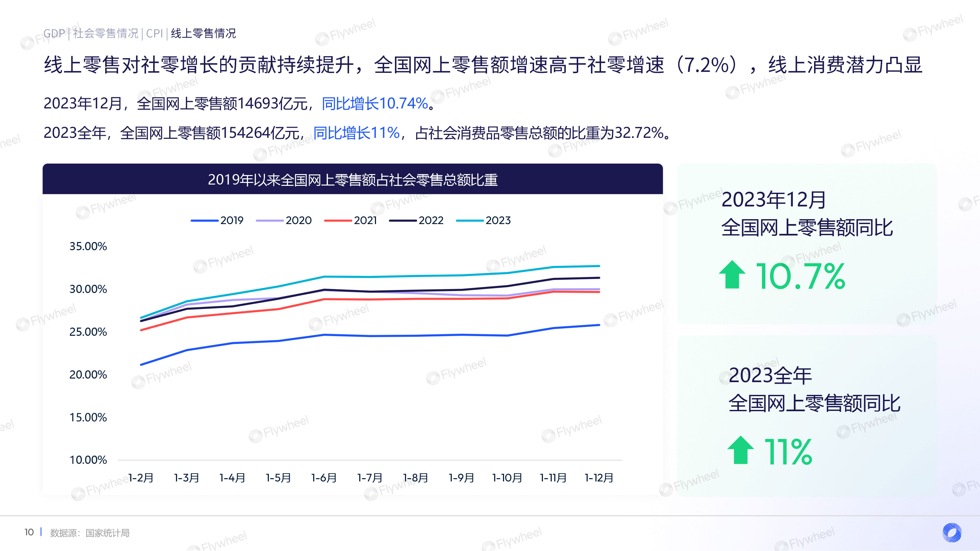Screen dimensions: 980x551
Task: Click the 2023 teal legend entry
Action: [x=483, y=220]
